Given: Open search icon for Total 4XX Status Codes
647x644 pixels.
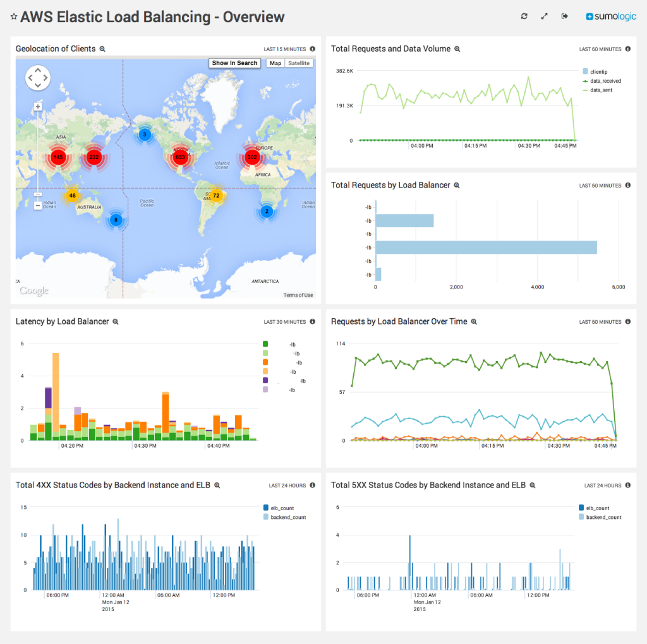Looking at the screenshot, I should 217,486.
